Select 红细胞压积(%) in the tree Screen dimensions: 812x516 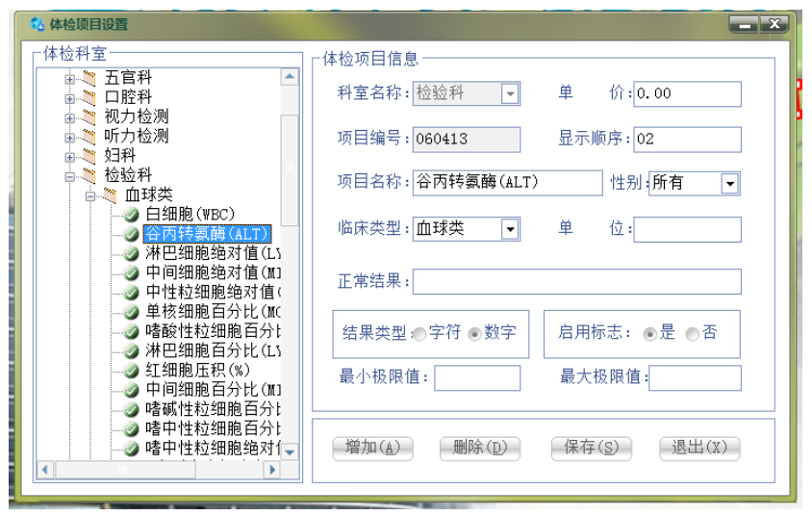(198, 371)
